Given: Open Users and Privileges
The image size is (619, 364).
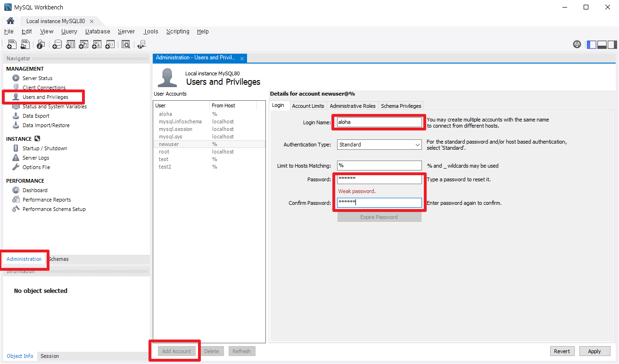Looking at the screenshot, I should click(x=45, y=97).
